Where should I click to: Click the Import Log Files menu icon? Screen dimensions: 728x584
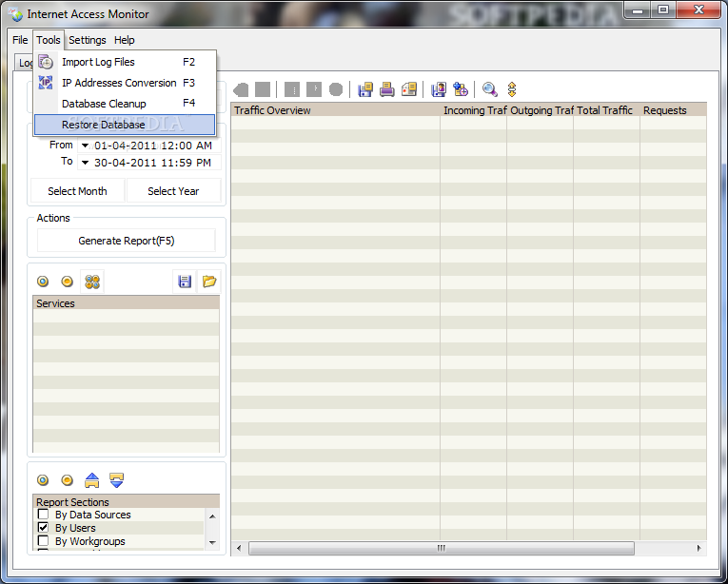pos(46,62)
